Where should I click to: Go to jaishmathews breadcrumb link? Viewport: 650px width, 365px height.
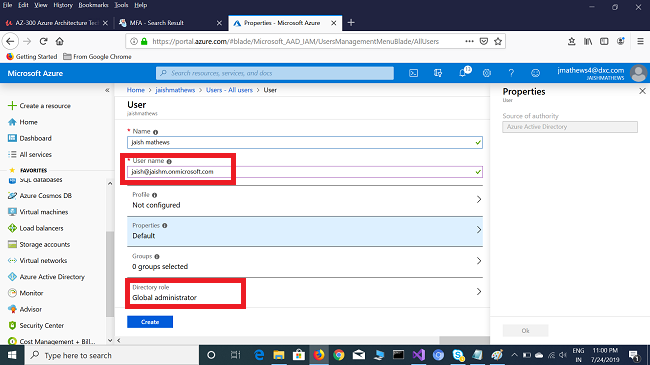[175, 90]
